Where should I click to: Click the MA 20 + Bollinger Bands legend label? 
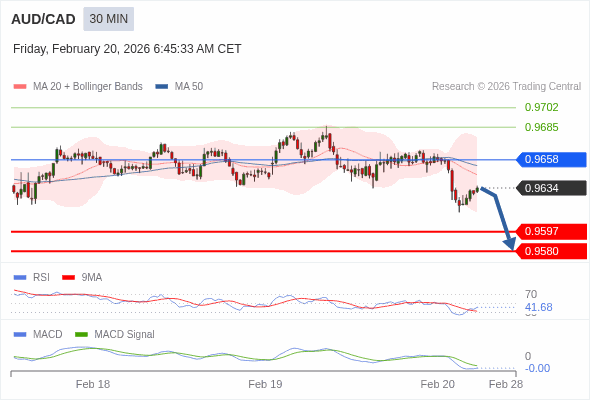88,87
